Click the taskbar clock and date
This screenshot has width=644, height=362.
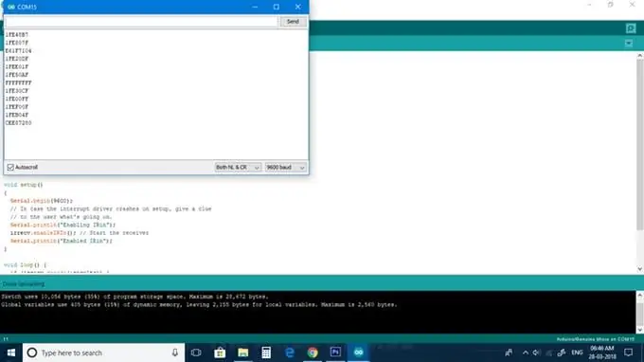pyautogui.click(x=602, y=353)
